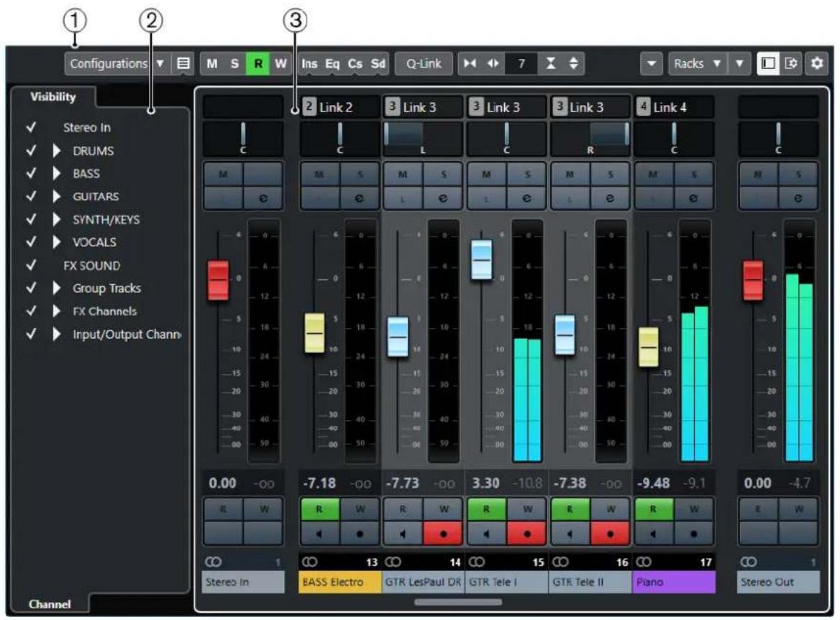Uncheck DRUMS visibility checkmark

click(x=31, y=150)
